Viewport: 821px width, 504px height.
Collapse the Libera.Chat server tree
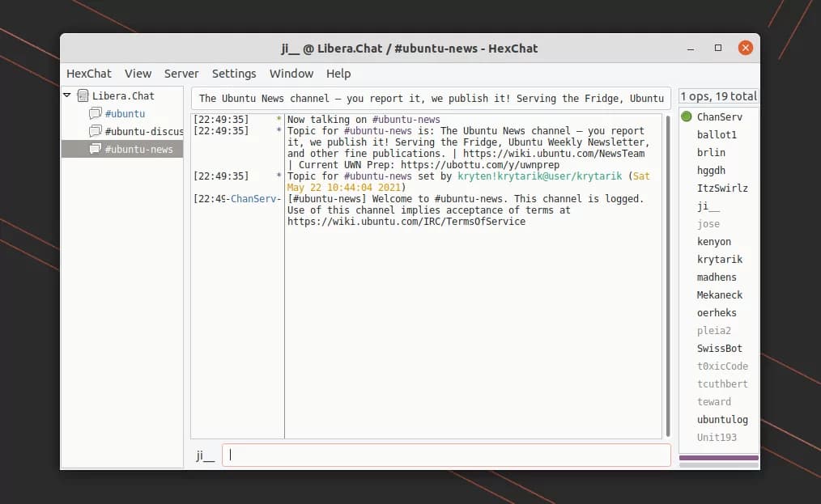pyautogui.click(x=67, y=95)
